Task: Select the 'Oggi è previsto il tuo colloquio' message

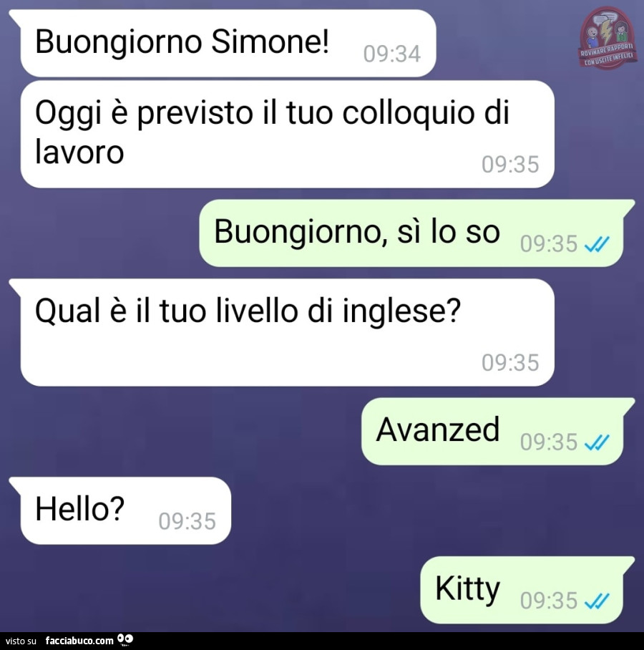Action: coord(287,134)
